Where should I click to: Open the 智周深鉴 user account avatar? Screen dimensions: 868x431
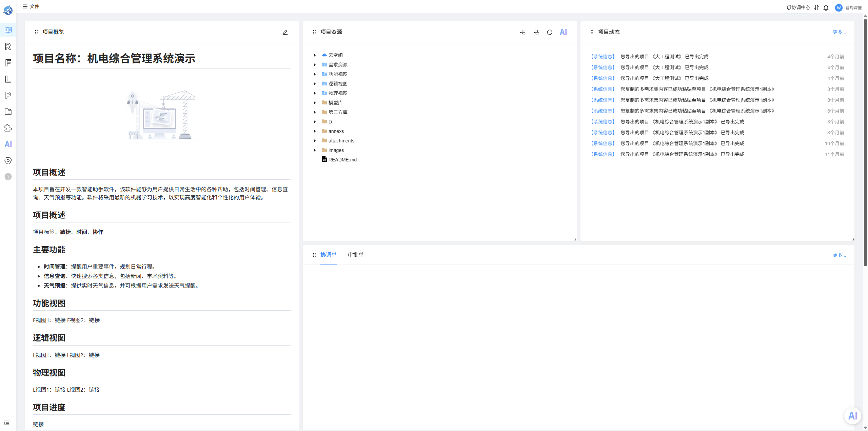coord(839,7)
